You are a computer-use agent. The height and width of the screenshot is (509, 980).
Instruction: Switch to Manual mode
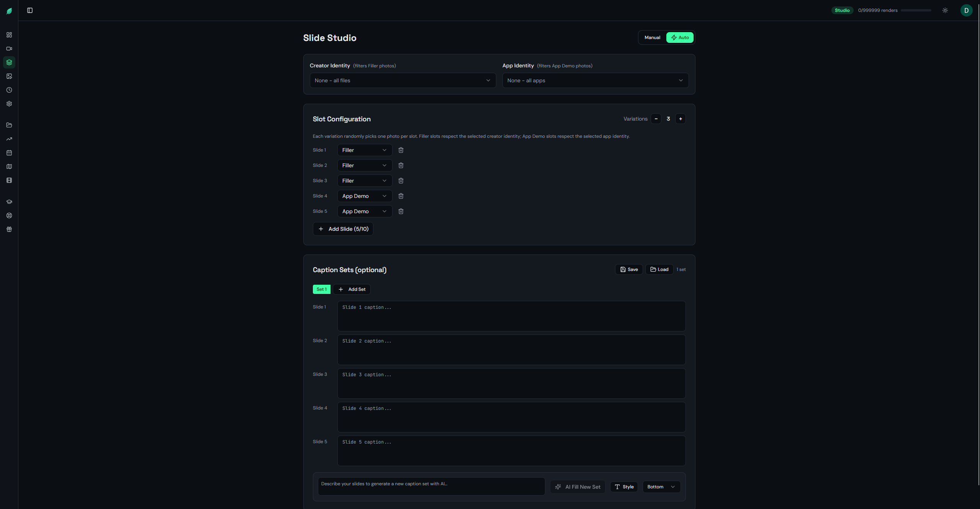point(652,38)
